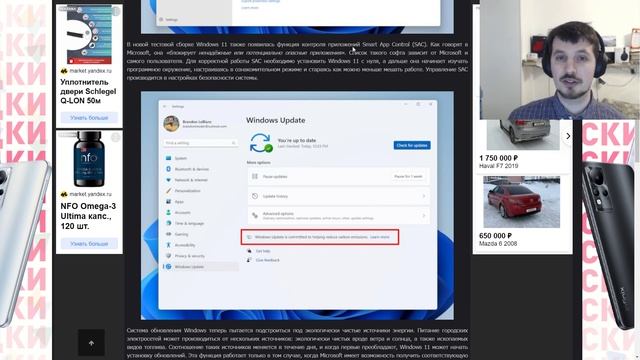
Task: Close the Schlegel ad via corner icon
Action: tap(116, 11)
